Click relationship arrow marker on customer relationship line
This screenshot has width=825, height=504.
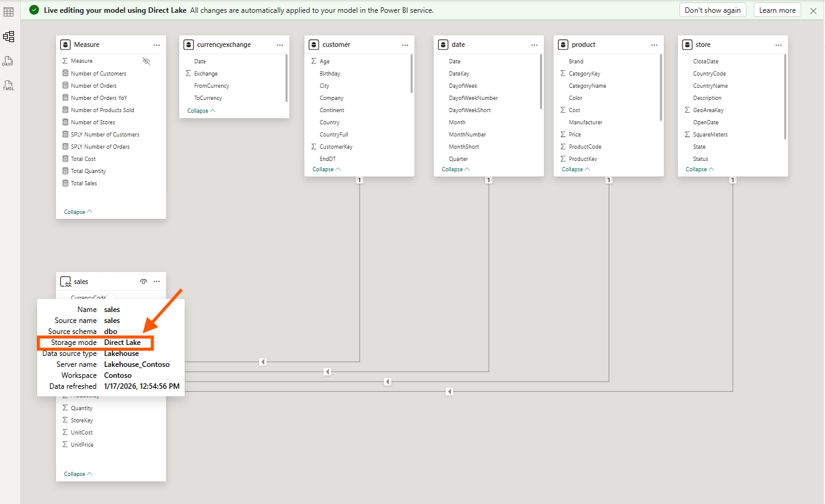pyautogui.click(x=263, y=362)
